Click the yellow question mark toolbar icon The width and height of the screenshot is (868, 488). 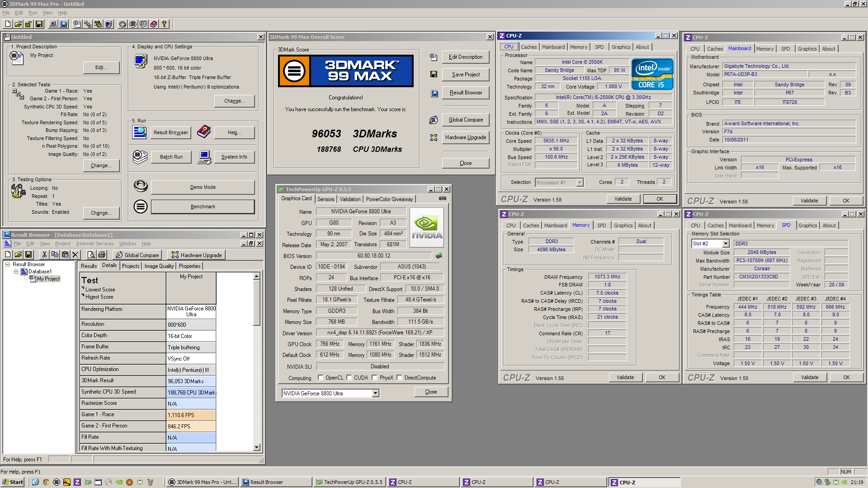pos(164,24)
